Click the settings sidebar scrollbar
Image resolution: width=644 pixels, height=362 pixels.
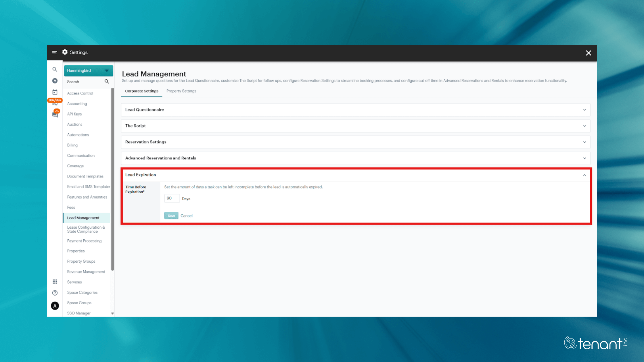click(112, 178)
